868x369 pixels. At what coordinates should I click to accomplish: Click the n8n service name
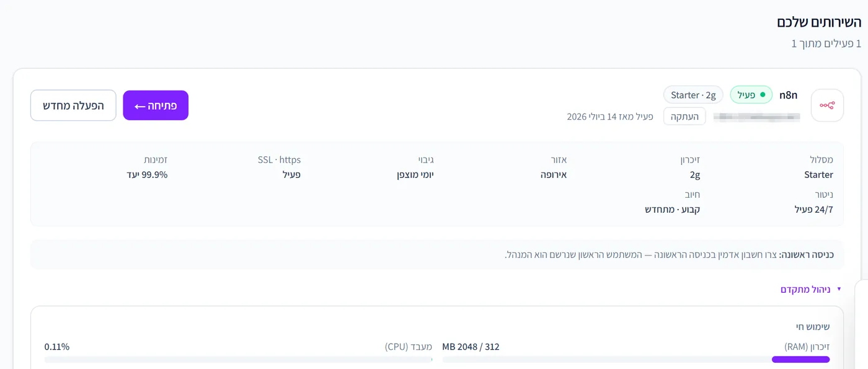[788, 95]
